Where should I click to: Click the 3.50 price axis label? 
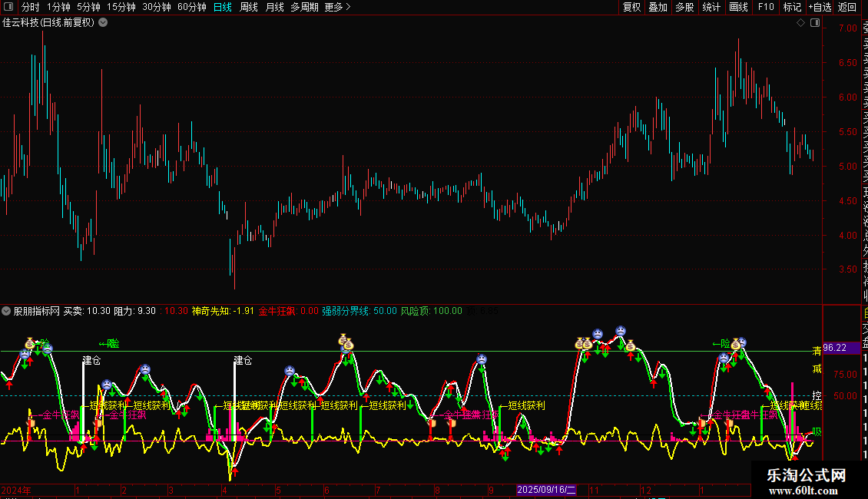847,269
